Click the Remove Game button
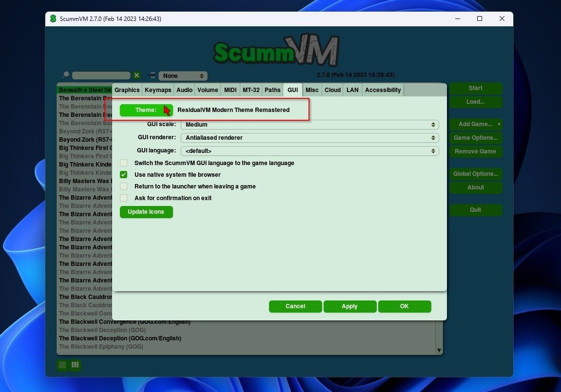The width and height of the screenshot is (561, 392). [476, 151]
